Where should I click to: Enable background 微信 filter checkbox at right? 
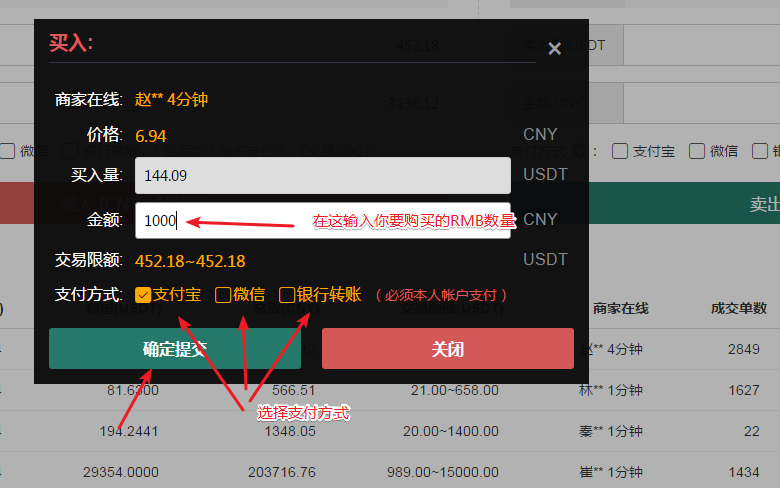pos(696,151)
